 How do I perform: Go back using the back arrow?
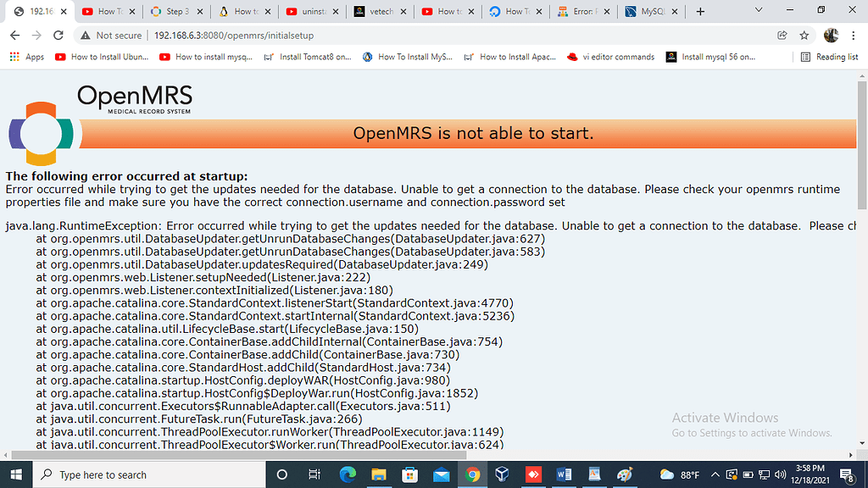tap(17, 37)
